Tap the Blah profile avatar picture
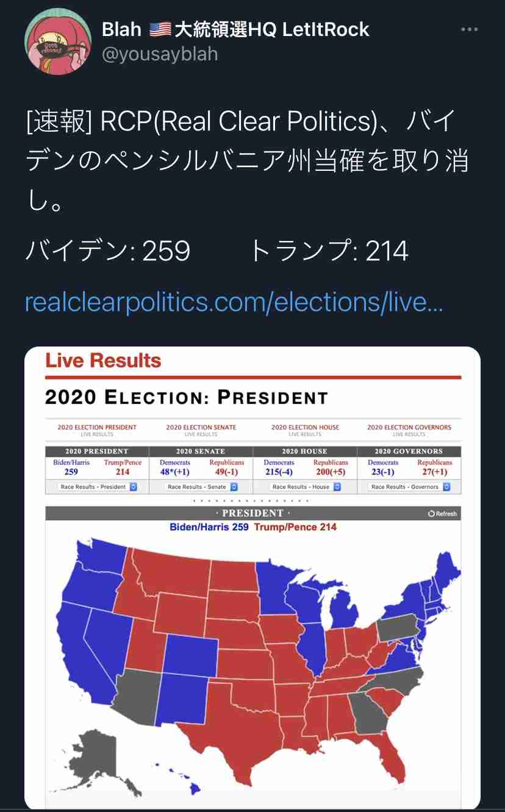Screen dimensions: 505x812 [58, 42]
